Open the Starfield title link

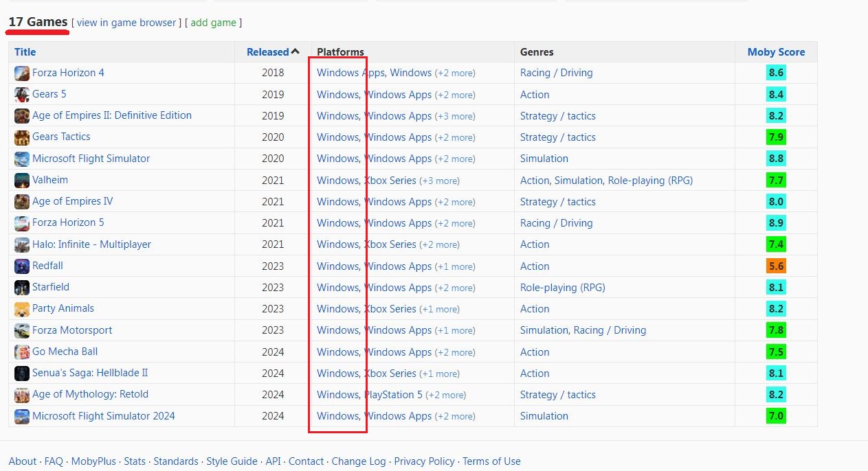point(51,287)
